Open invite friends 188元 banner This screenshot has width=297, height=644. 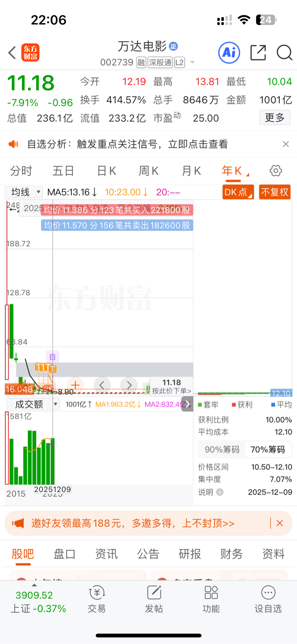148,524
